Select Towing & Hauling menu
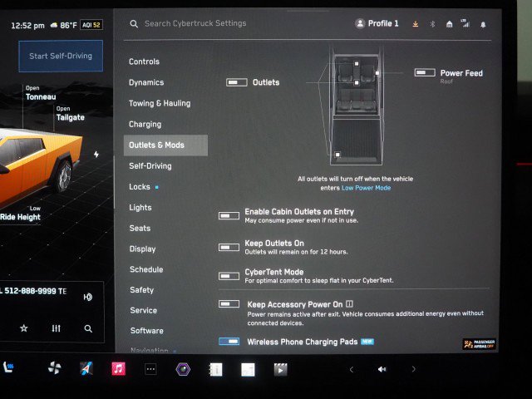This screenshot has height=399, width=532. pos(160,103)
